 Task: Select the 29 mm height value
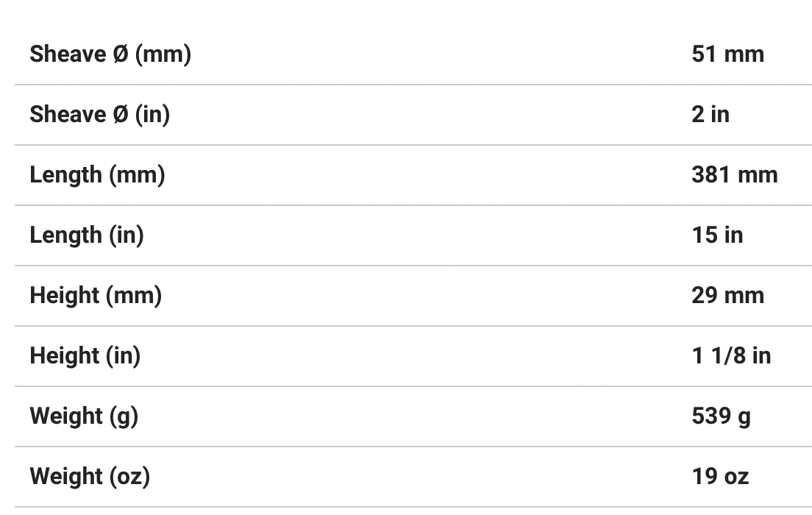(x=727, y=296)
